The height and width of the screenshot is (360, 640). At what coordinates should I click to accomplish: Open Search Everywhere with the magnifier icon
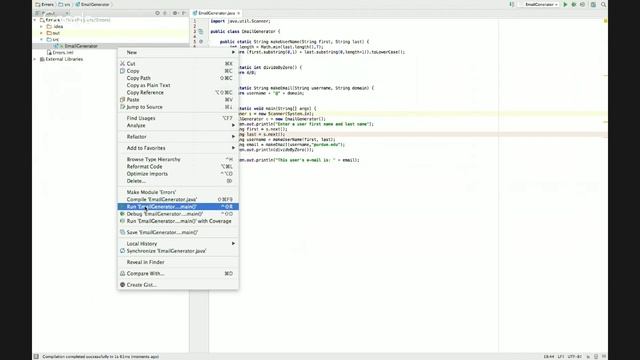(x=603, y=4)
